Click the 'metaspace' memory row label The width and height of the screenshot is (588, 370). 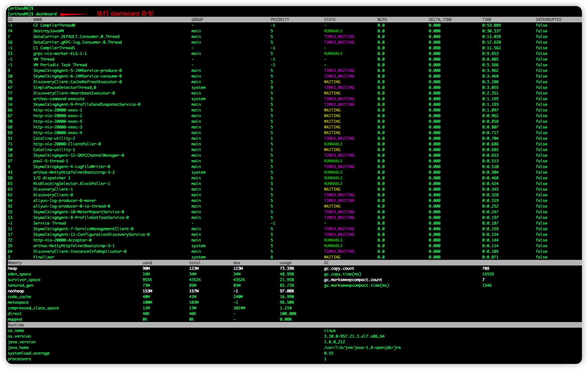[x=18, y=302]
